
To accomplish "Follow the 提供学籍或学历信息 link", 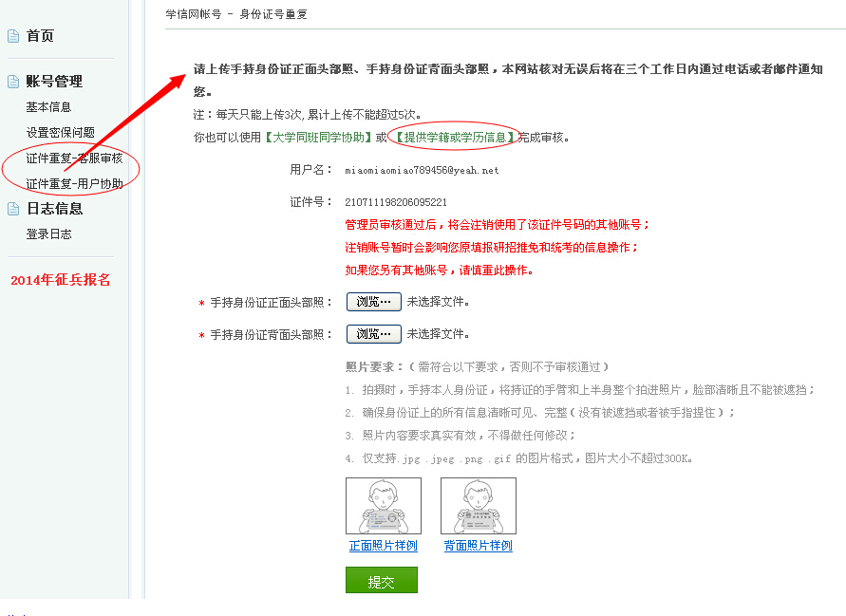I will [455, 138].
